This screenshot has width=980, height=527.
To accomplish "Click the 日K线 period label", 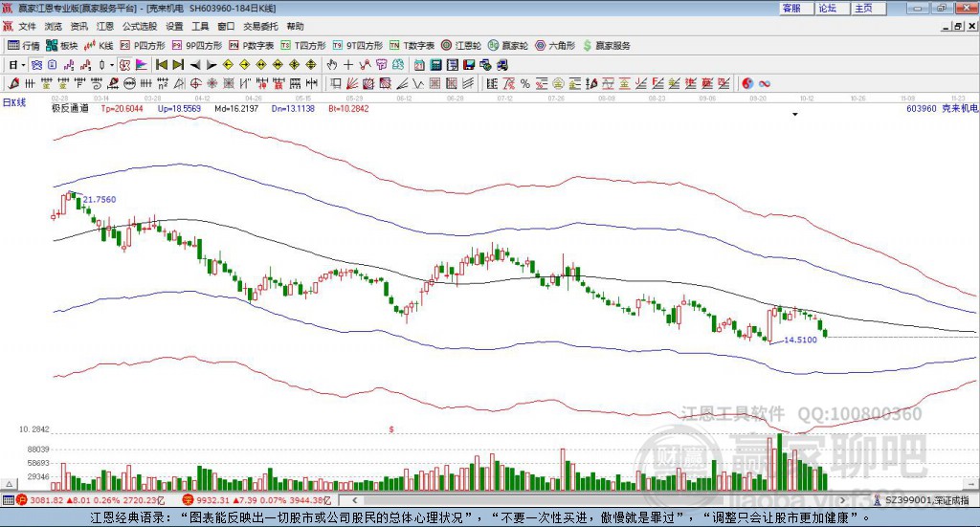I will pyautogui.click(x=14, y=102).
